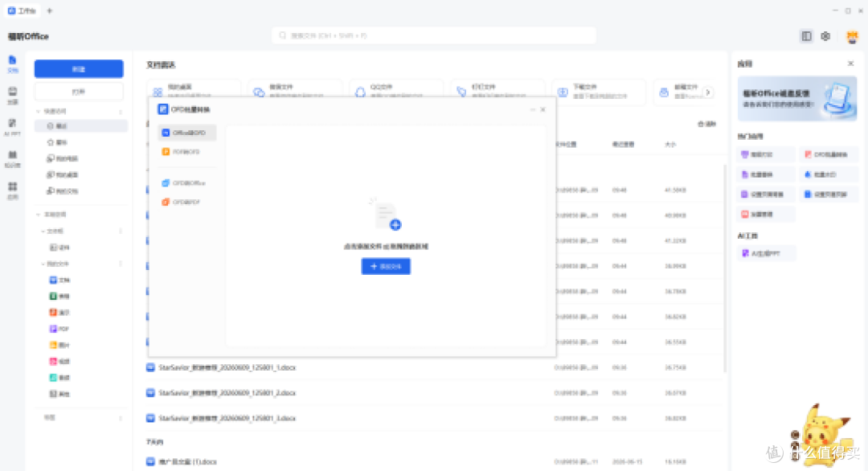The height and width of the screenshot is (471, 868).
Task: Open Tags section more-options dots
Action: [x=121, y=418]
